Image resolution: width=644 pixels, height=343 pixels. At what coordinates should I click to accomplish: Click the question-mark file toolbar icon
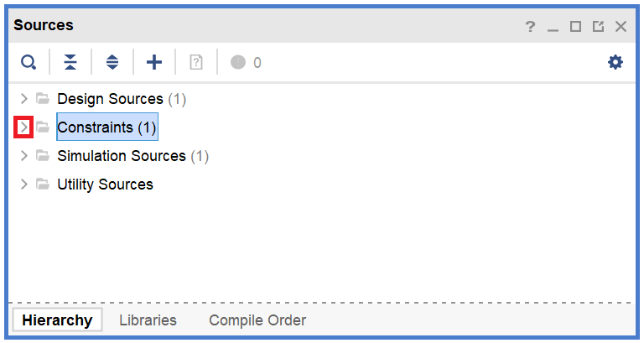point(196,62)
